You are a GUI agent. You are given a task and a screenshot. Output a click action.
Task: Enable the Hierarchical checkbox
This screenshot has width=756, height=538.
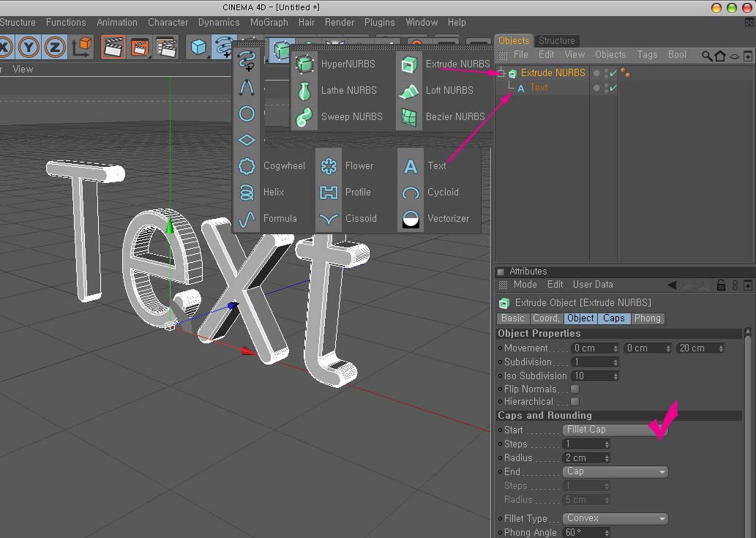[575, 402]
